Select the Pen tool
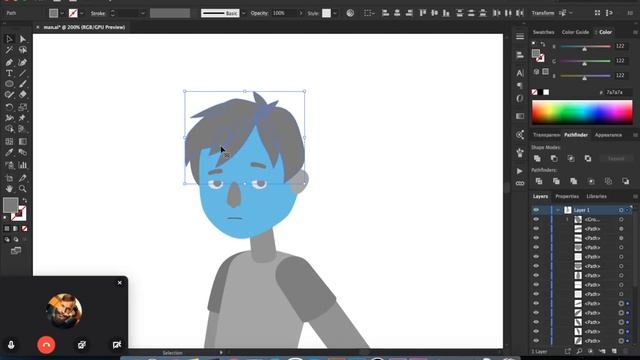Screen dimensions: 640x360 (x=9, y=62)
